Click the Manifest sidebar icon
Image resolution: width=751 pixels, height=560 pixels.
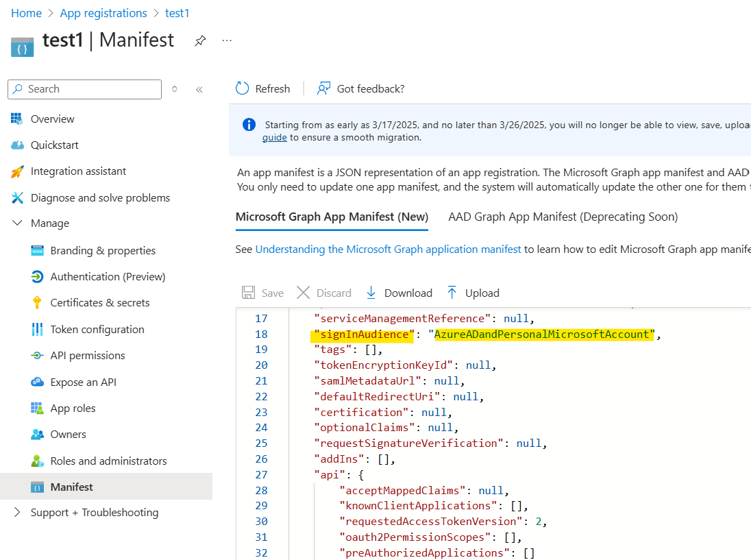coord(38,487)
